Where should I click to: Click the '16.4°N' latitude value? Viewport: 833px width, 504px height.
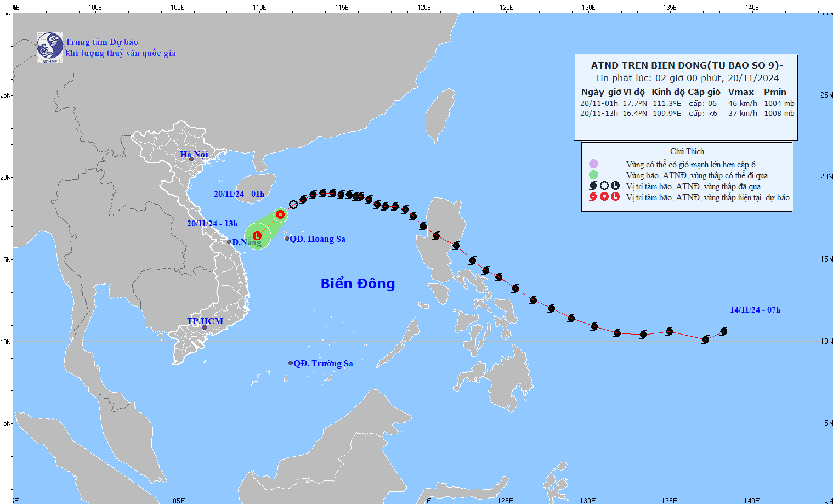pyautogui.click(x=634, y=114)
